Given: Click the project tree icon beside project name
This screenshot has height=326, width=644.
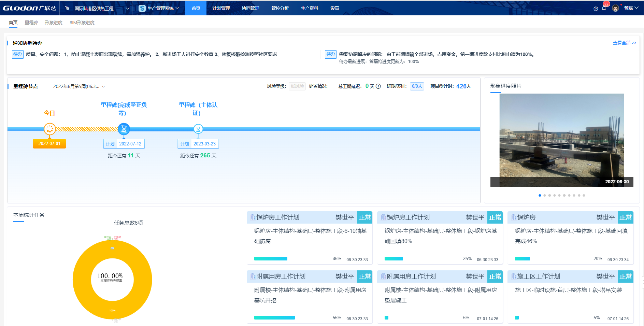Looking at the screenshot, I should point(67,8).
